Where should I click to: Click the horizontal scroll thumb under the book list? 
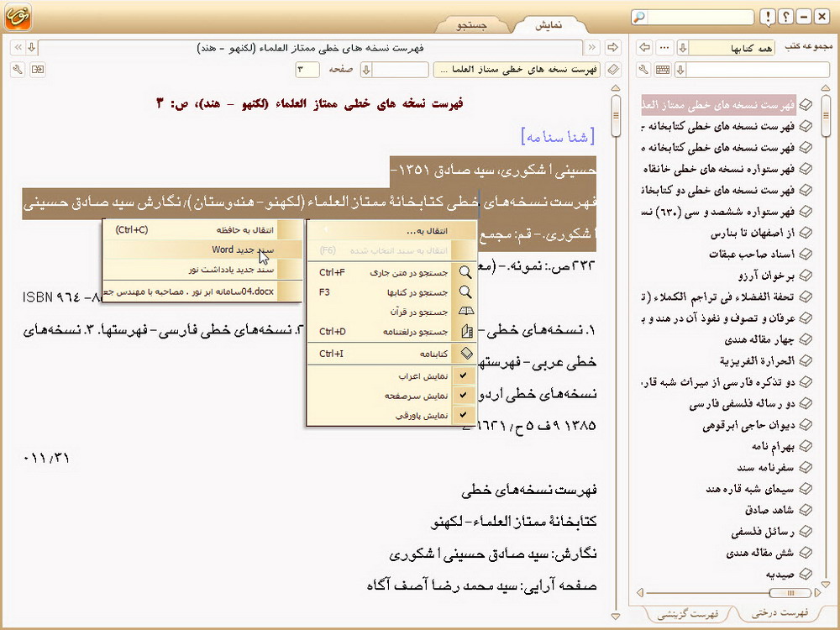click(x=790, y=593)
